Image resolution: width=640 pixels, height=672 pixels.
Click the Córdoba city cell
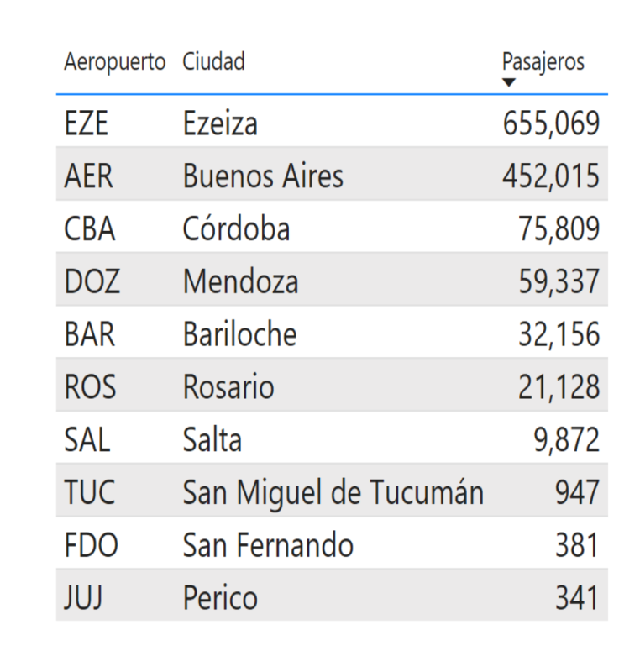236,229
